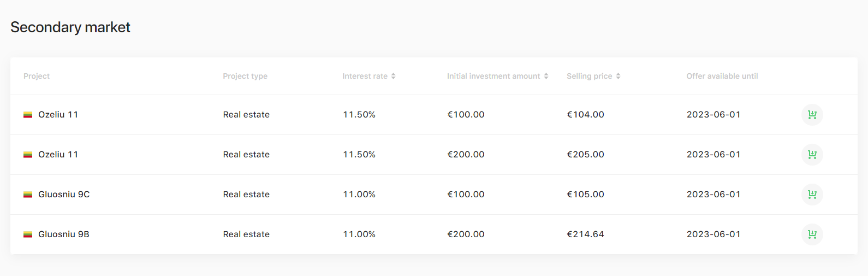Viewport: 868px width, 276px height.
Task: Open the Gluosniu 9C project link
Action: pyautogui.click(x=64, y=195)
